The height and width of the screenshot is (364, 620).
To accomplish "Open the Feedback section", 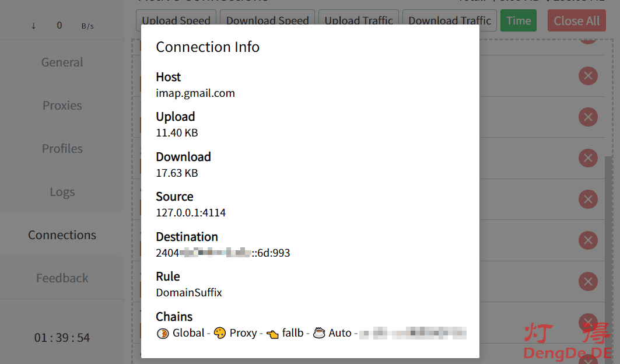I will tap(62, 278).
